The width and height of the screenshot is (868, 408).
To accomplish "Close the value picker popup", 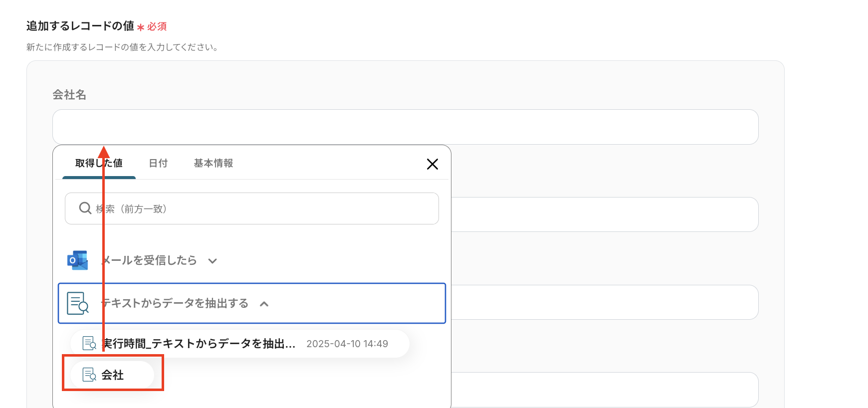I will (x=432, y=164).
